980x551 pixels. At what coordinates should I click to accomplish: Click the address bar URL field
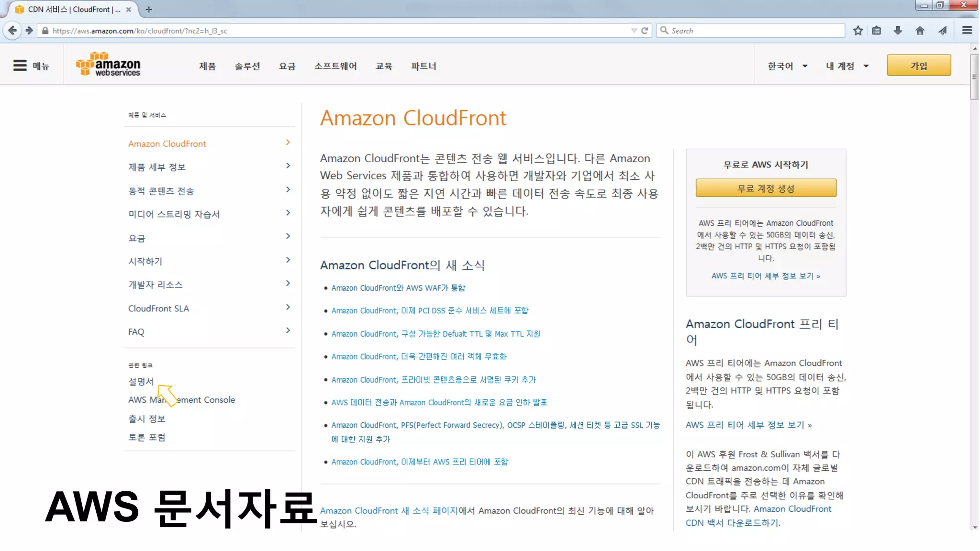[335, 31]
